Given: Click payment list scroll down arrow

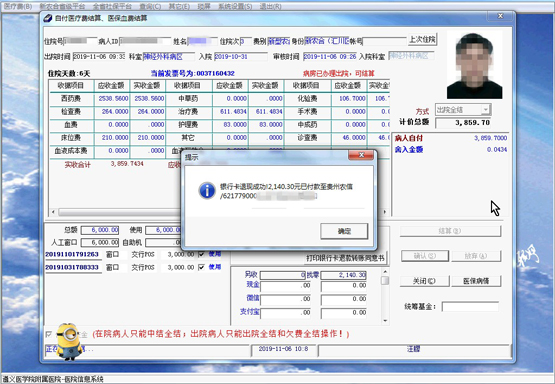Looking at the screenshot, I should pyautogui.click(x=385, y=321).
